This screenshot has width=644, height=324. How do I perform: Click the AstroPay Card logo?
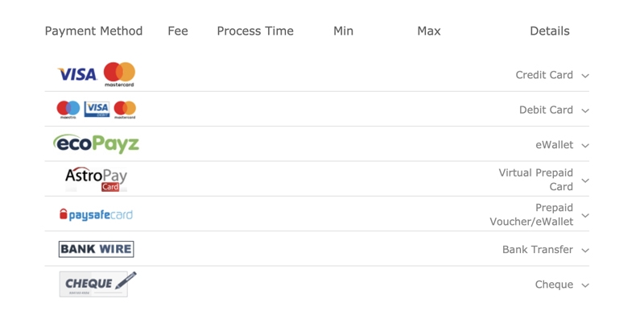97,179
